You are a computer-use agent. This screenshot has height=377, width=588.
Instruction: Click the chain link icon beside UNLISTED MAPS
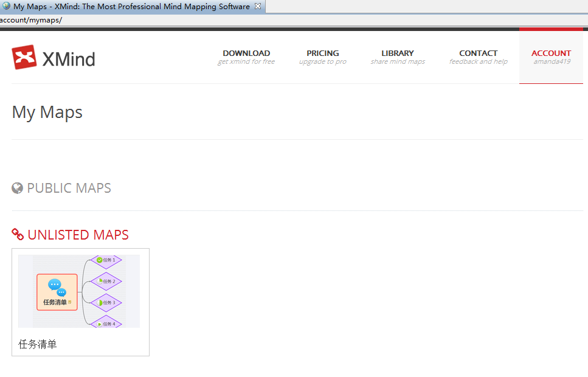tap(18, 235)
